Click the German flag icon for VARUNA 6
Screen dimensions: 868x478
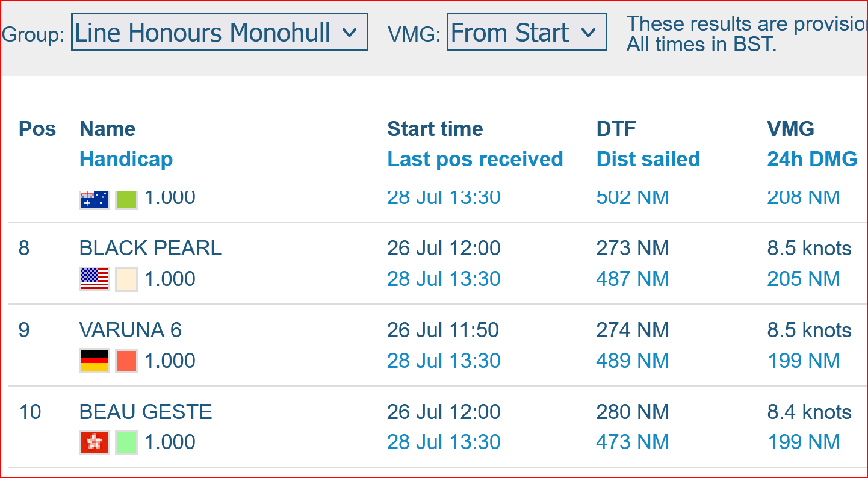click(x=94, y=361)
